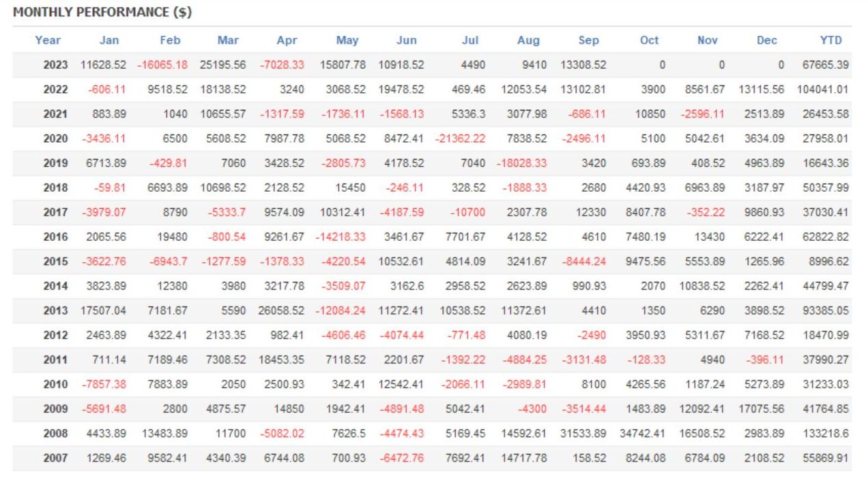Select the Apr column header
The width and height of the screenshot is (868, 479).
[287, 40]
